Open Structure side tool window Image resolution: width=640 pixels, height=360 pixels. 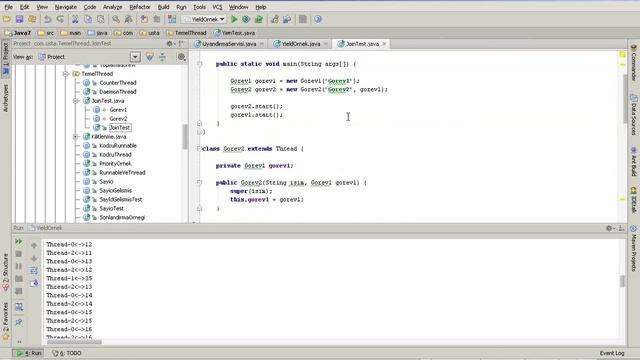tap(5, 271)
